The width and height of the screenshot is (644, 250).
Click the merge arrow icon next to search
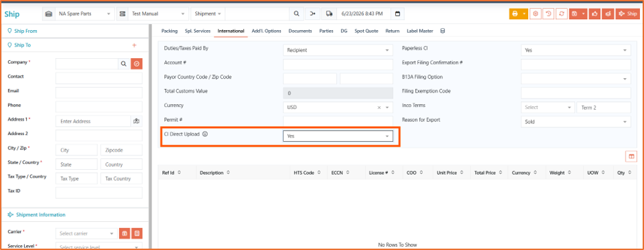[312, 14]
